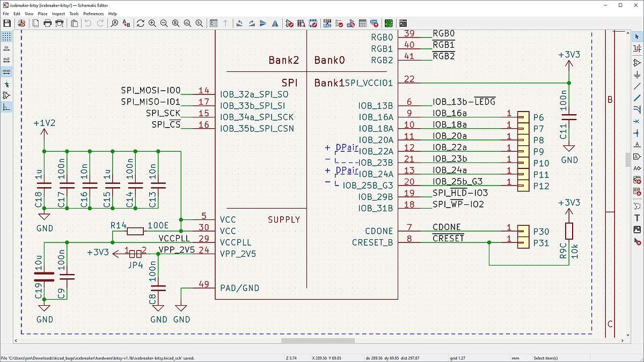
Task: Select the Hierarchical Label tool
Action: pyautogui.click(x=637, y=168)
